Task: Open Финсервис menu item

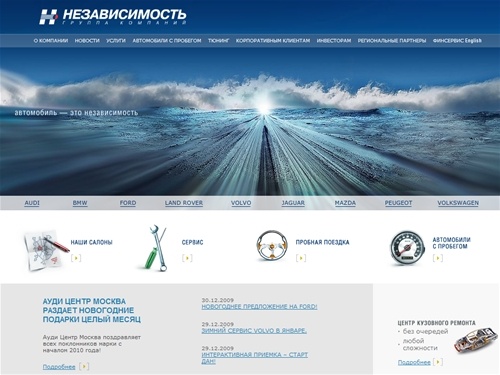Action: (x=448, y=41)
